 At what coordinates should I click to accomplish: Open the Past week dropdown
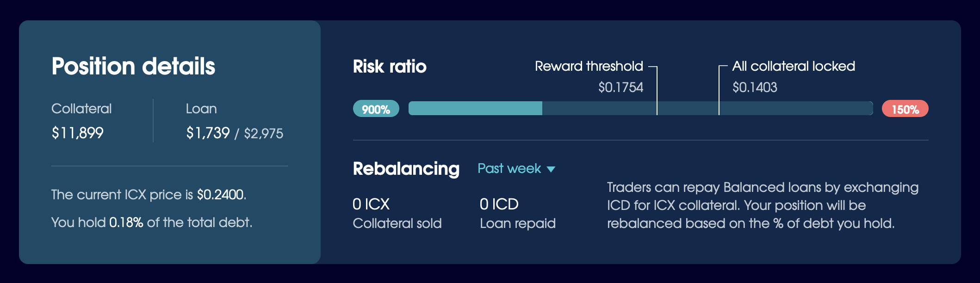tap(516, 169)
